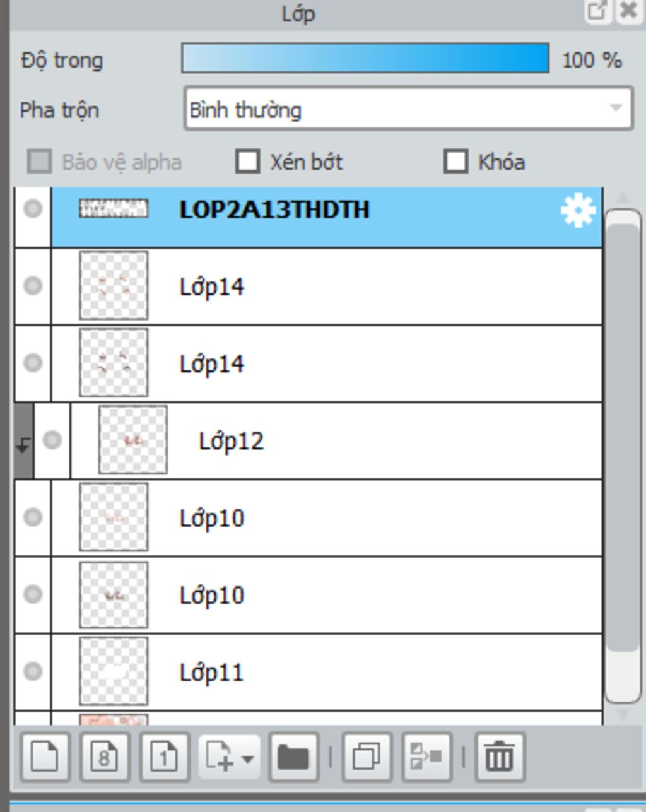Merge the layer down using the merge icon
The height and width of the screenshot is (812, 646).
[426, 755]
